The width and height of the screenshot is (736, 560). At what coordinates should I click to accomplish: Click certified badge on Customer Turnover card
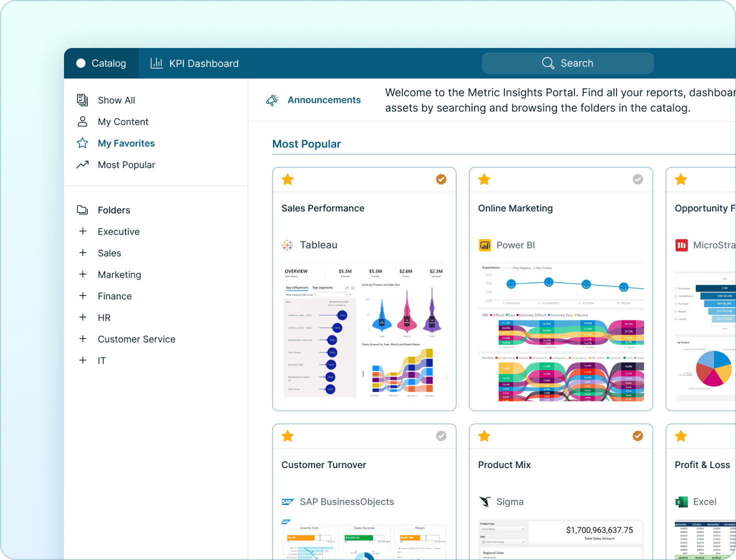click(441, 436)
